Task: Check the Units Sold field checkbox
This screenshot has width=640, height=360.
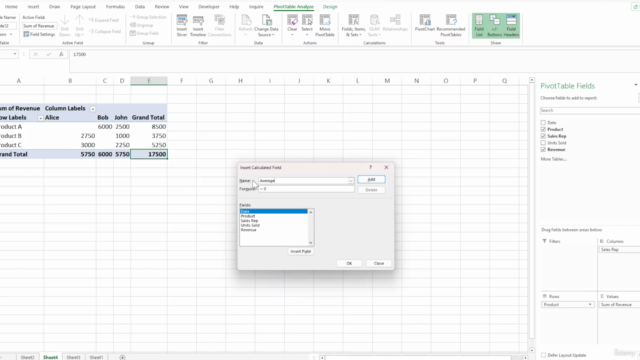Action: (x=543, y=143)
